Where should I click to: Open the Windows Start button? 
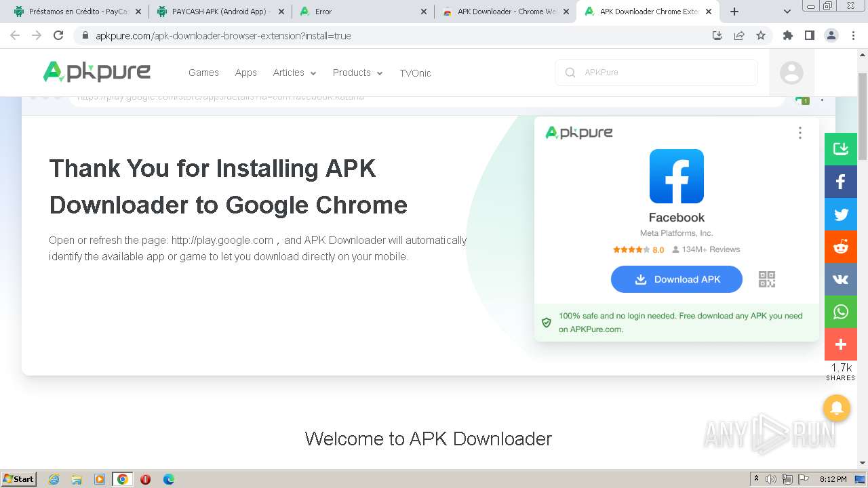(x=19, y=479)
